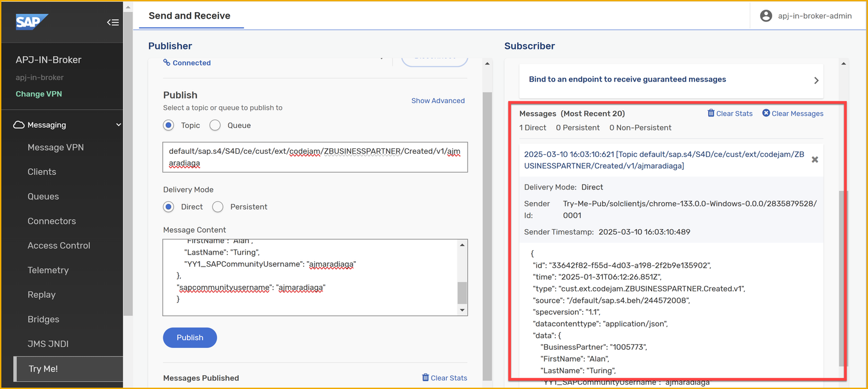The width and height of the screenshot is (868, 389).
Task: Click Show Advanced link
Action: pyautogui.click(x=438, y=101)
